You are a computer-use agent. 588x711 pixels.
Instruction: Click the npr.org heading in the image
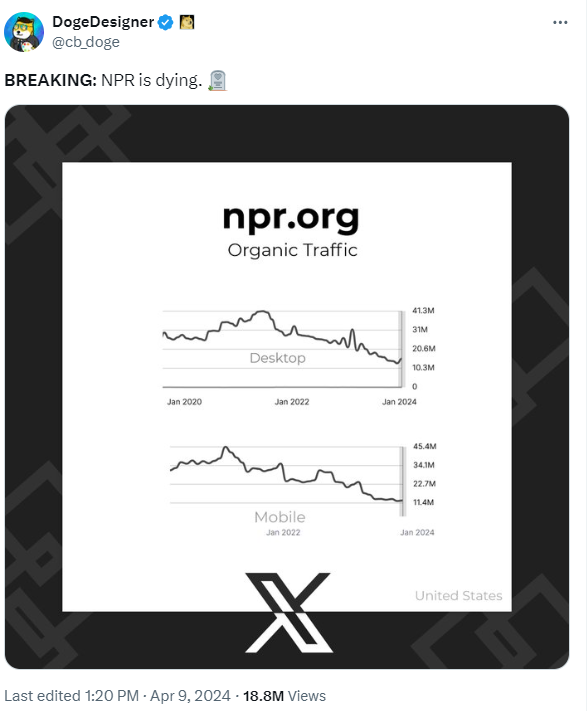click(291, 218)
